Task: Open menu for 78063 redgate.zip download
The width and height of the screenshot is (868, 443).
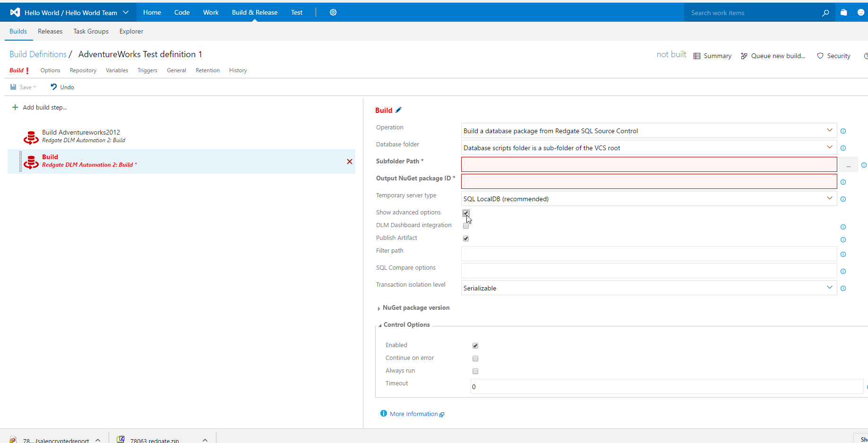Action: pyautogui.click(x=205, y=440)
